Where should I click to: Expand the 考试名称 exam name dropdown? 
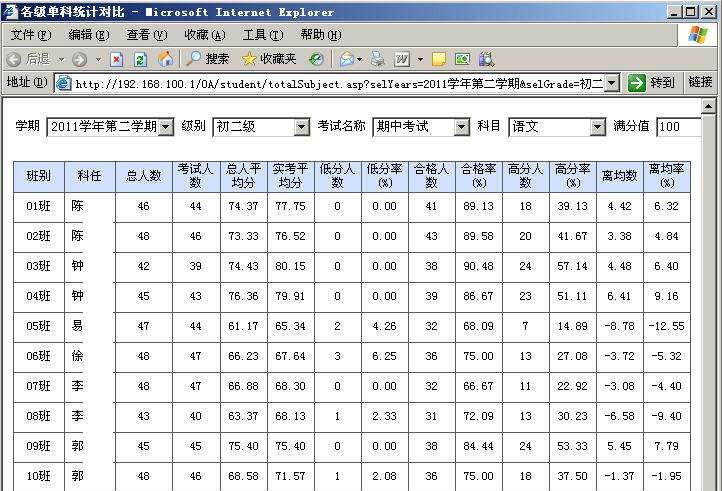pyautogui.click(x=461, y=127)
